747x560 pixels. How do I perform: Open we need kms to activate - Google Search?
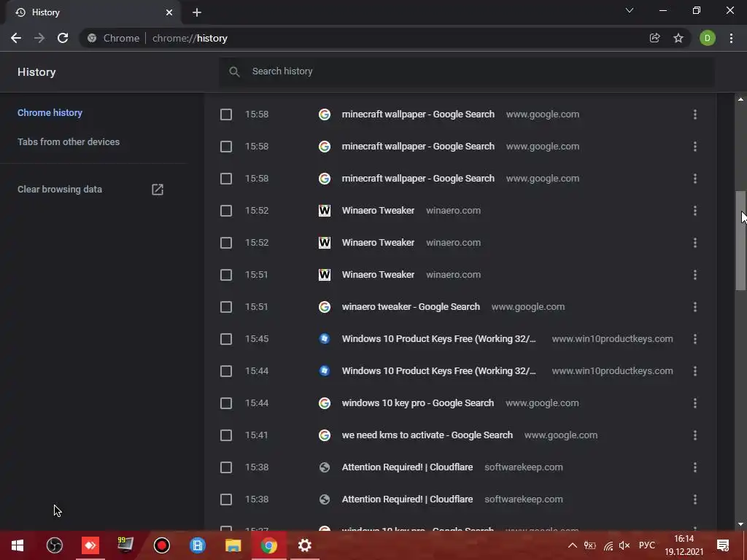[427, 435]
